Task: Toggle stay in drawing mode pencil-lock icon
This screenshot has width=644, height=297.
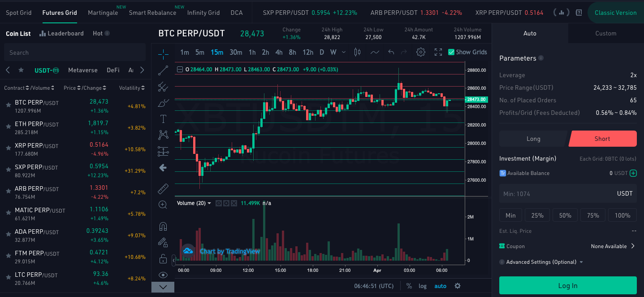Action: pyautogui.click(x=163, y=243)
